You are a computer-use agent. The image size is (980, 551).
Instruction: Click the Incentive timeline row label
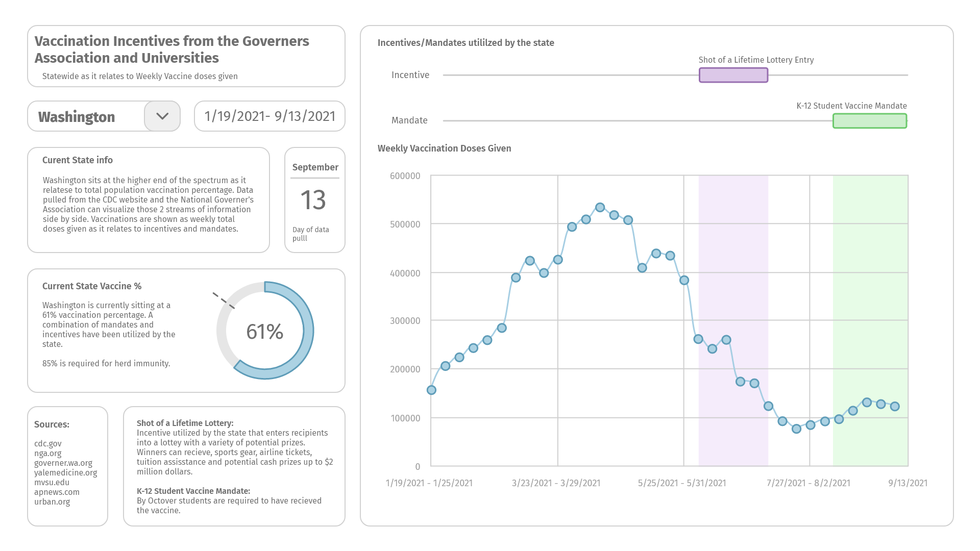click(x=410, y=75)
